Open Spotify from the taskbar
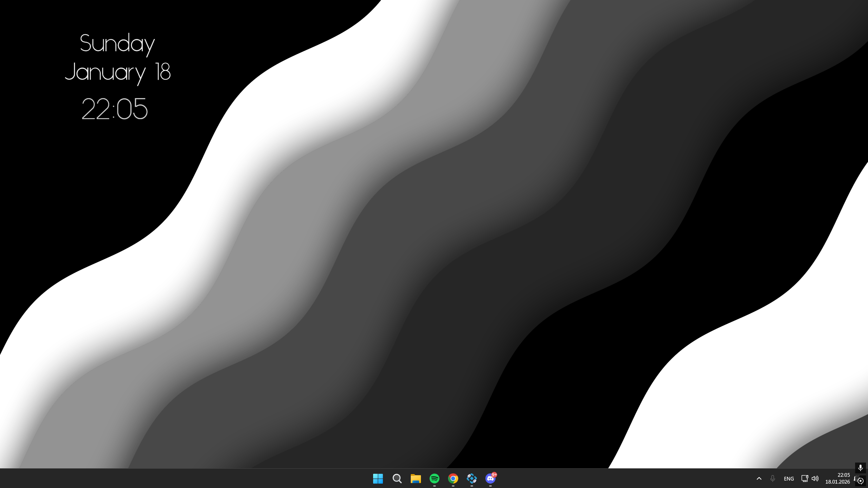The width and height of the screenshot is (868, 488). pos(435,478)
